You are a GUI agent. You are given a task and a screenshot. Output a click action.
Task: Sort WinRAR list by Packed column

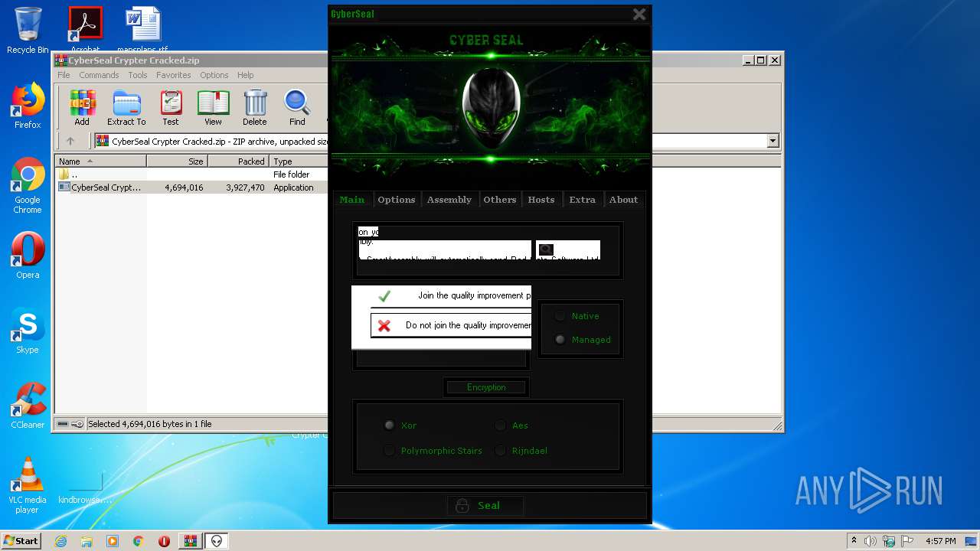[238, 161]
